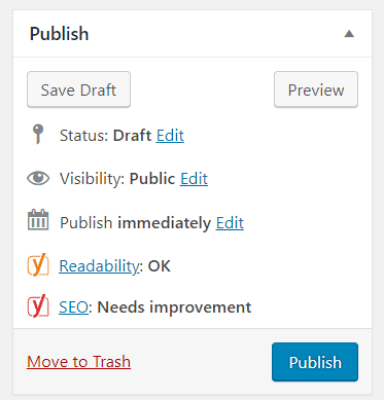Click the red Yoast SEO icon
Image resolution: width=384 pixels, height=400 pixels.
click(x=38, y=306)
